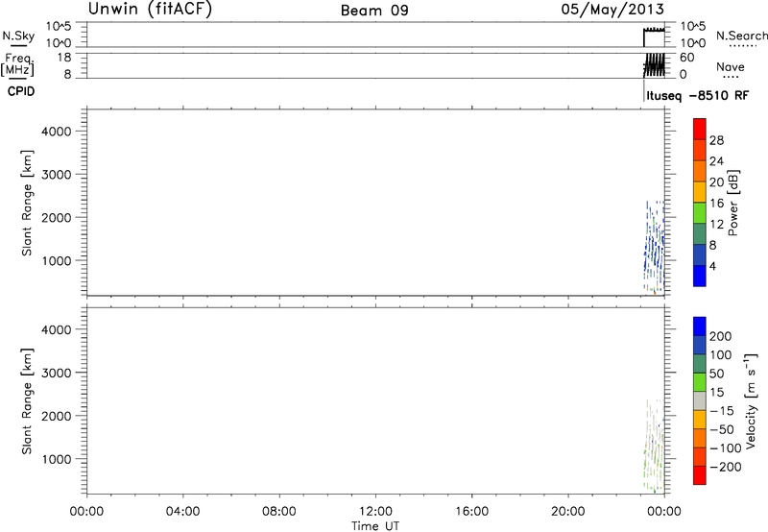Click the '4000' tick on the power panel
The width and height of the screenshot is (768, 532).
(x=56, y=132)
